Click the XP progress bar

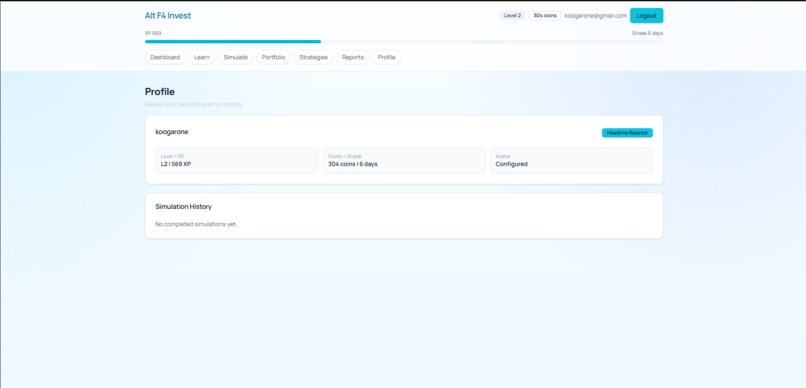coord(404,41)
